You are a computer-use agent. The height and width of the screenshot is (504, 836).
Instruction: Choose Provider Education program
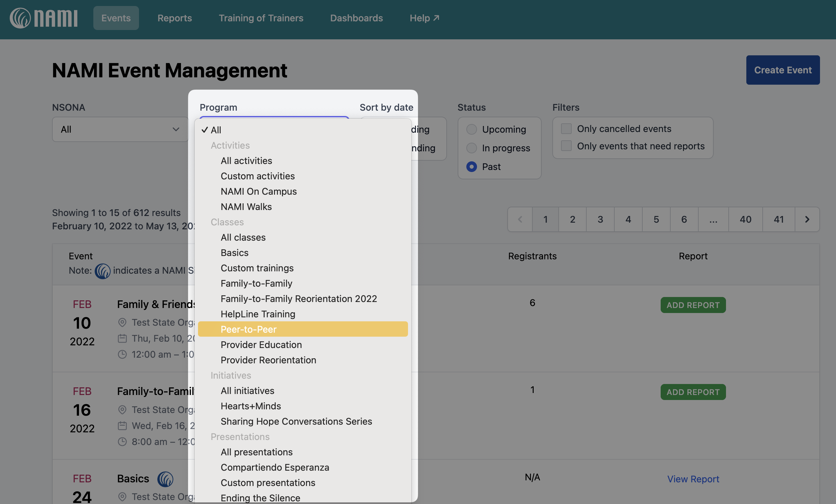[303, 344]
